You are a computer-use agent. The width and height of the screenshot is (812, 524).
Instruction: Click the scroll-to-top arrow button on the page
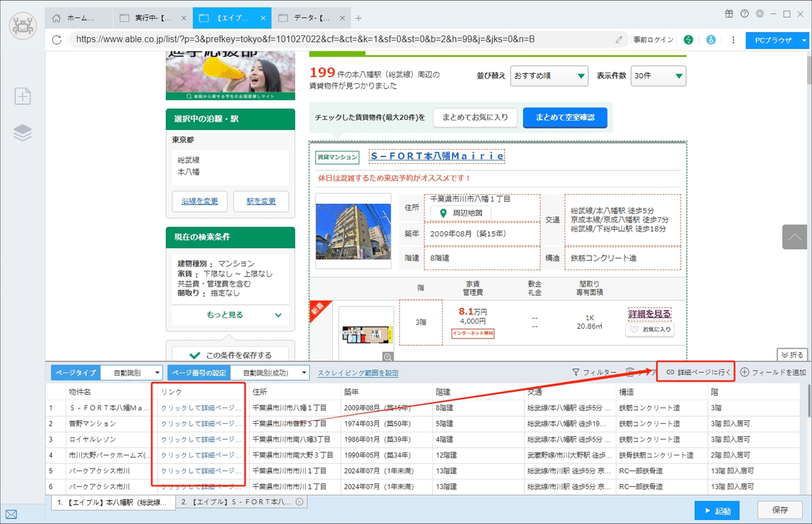click(x=794, y=237)
